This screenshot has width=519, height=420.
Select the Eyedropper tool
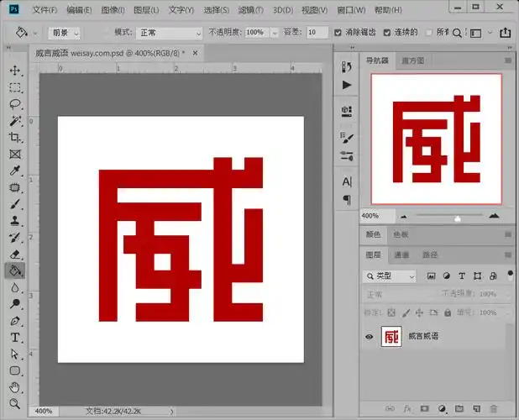15,171
